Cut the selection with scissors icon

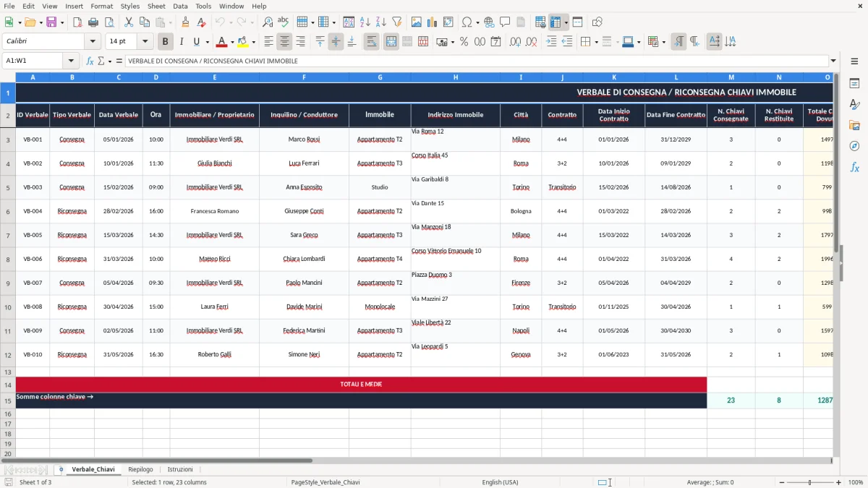pos(128,22)
